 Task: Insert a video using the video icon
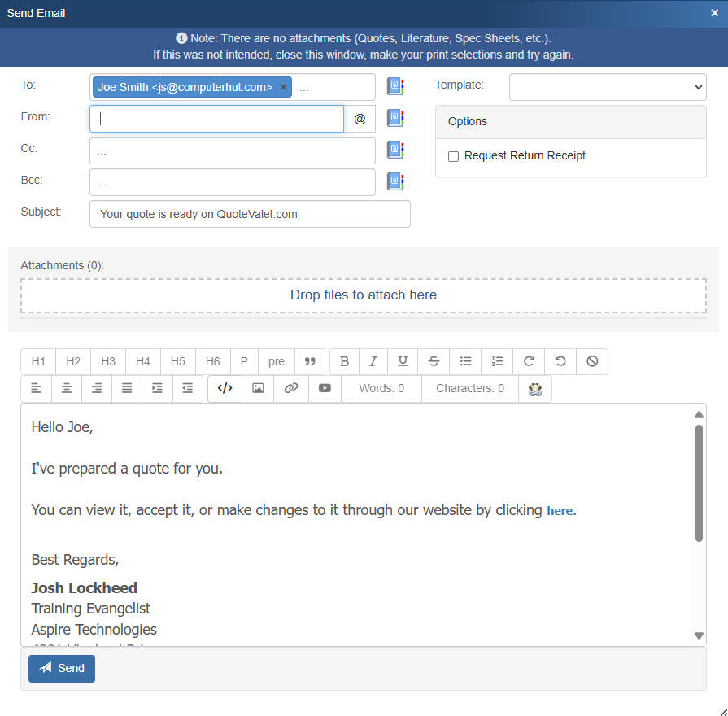(325, 388)
